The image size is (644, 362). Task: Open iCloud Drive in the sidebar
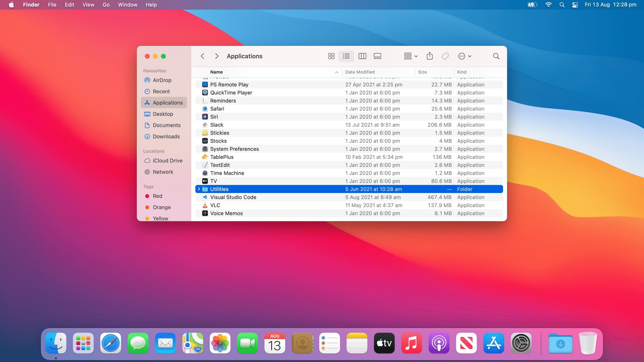pos(164,161)
